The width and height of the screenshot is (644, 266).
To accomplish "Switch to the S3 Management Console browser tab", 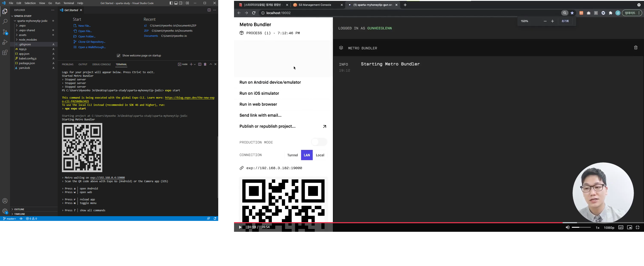I will pyautogui.click(x=318, y=5).
